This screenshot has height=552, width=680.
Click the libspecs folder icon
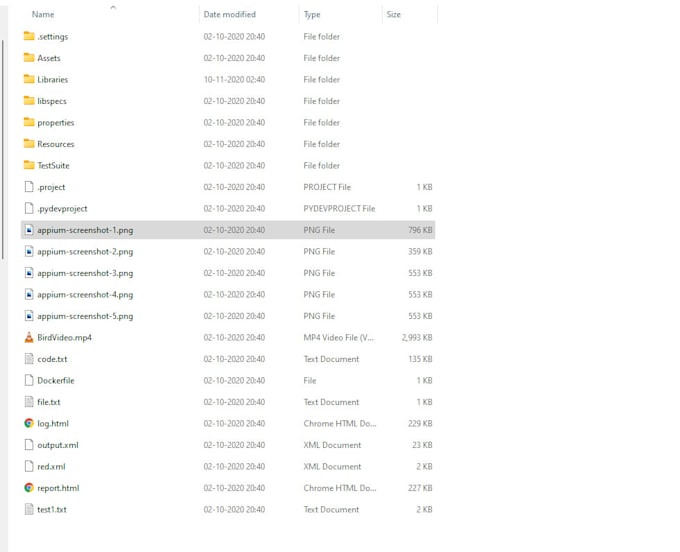[29, 101]
